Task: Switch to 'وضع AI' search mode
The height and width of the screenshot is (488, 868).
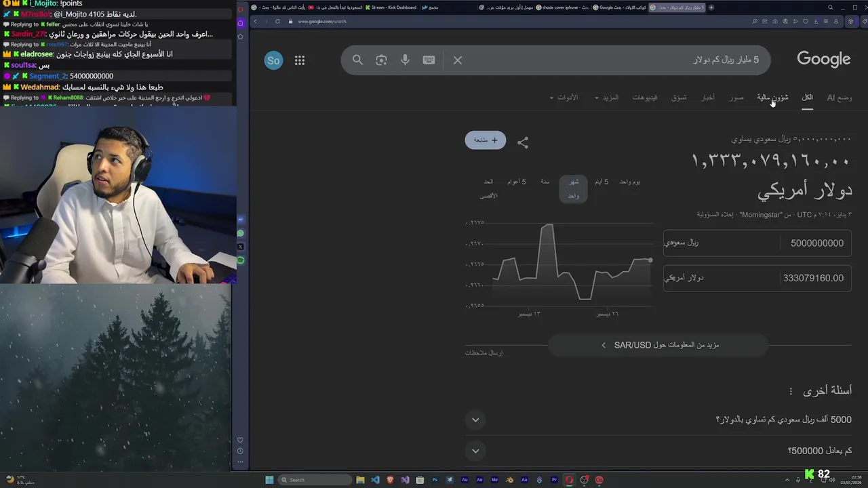Action: click(840, 98)
